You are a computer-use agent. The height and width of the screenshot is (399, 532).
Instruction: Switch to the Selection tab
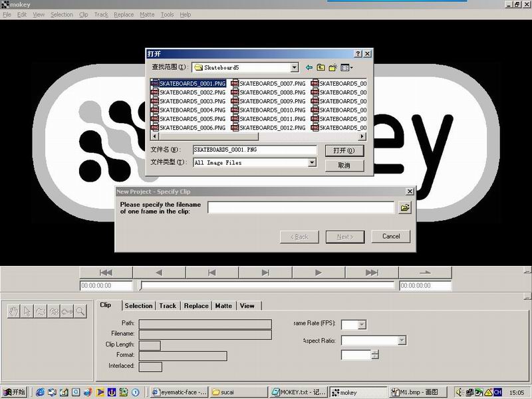coord(138,306)
